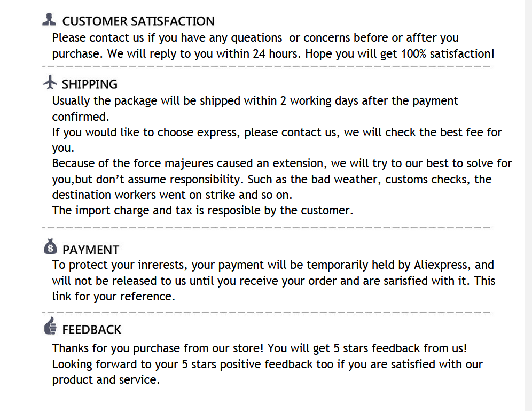Screen dimensions: 532x411
Task: Click the money bag icon beside Payment
Action: (x=50, y=247)
